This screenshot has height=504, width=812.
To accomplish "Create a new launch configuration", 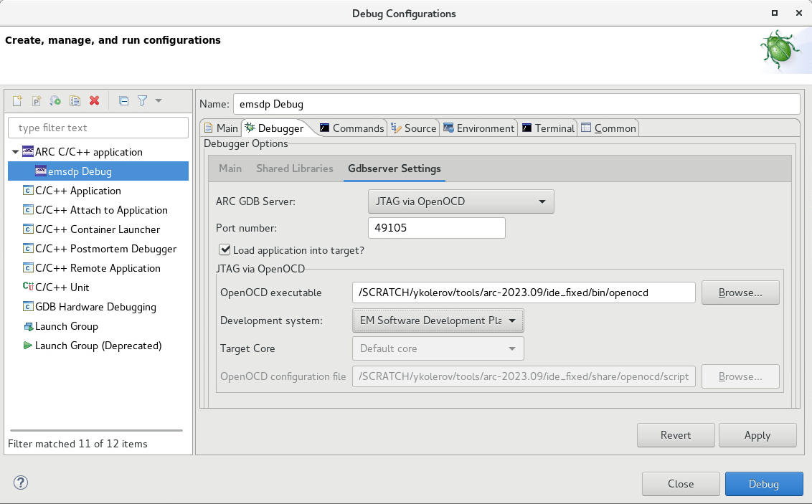I will 16,100.
